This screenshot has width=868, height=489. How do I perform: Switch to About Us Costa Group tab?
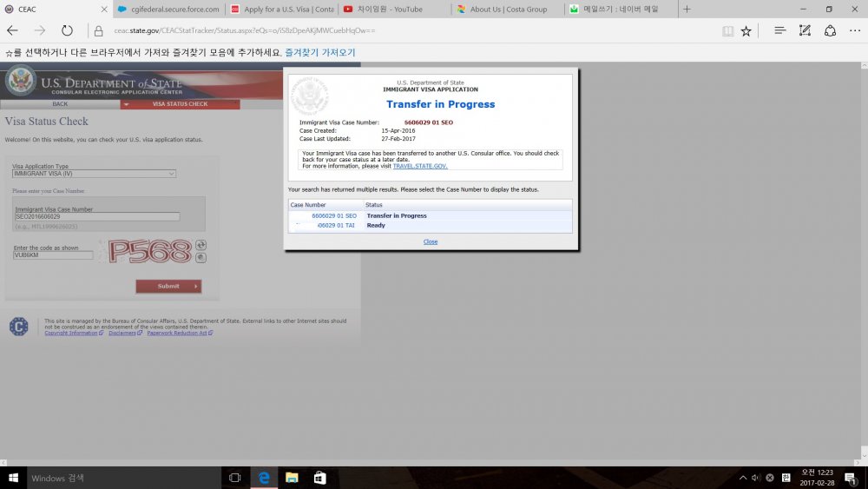[x=508, y=10]
